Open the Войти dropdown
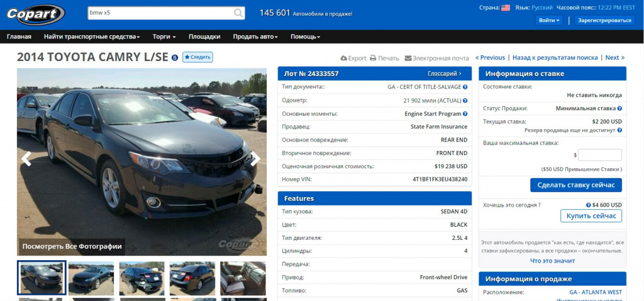 [548, 20]
